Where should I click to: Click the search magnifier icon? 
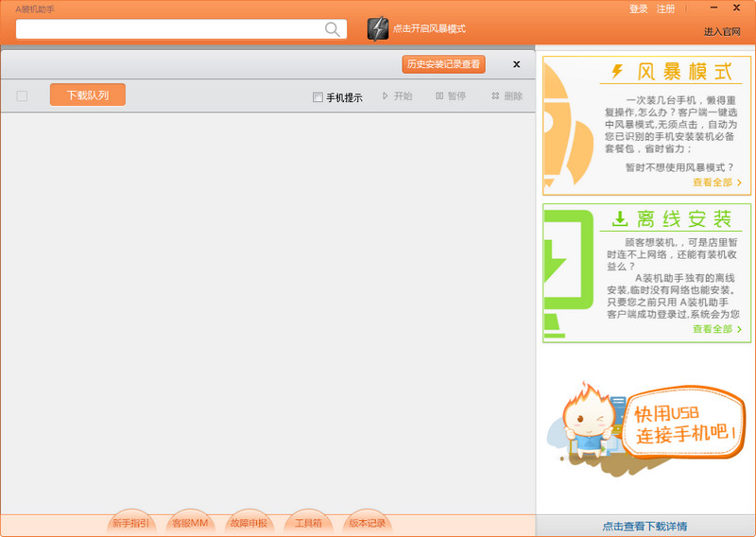tap(333, 29)
